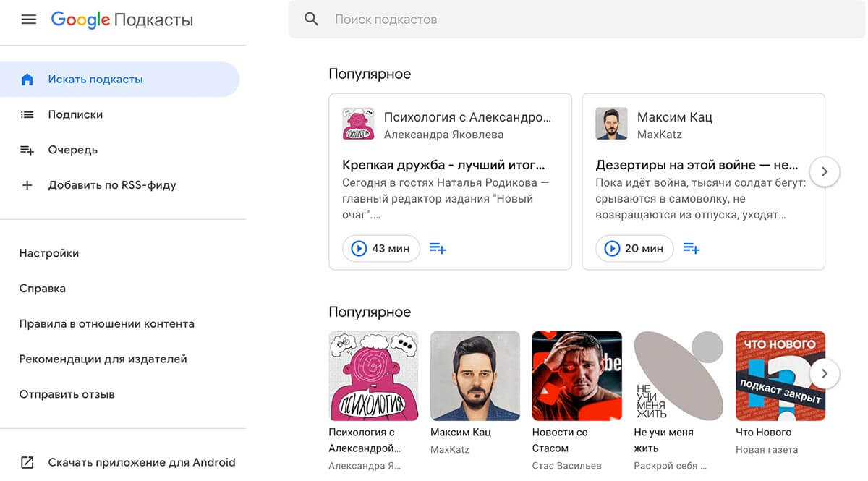Click the search magnifier icon
The image size is (868, 481).
(312, 20)
